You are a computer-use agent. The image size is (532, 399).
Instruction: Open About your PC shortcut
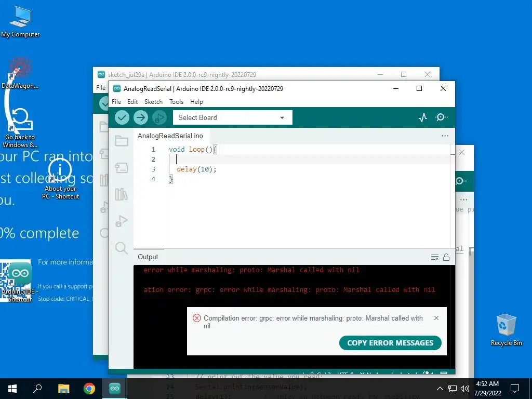coord(60,179)
